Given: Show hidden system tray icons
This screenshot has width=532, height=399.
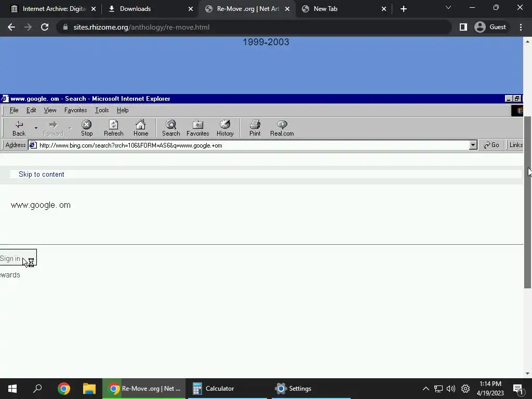Looking at the screenshot, I should [x=426, y=389].
